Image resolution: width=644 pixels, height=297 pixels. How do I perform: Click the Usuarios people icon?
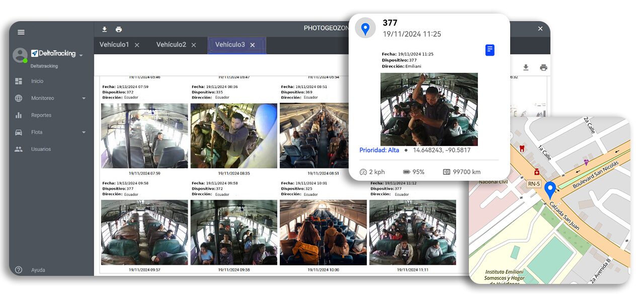[19, 149]
